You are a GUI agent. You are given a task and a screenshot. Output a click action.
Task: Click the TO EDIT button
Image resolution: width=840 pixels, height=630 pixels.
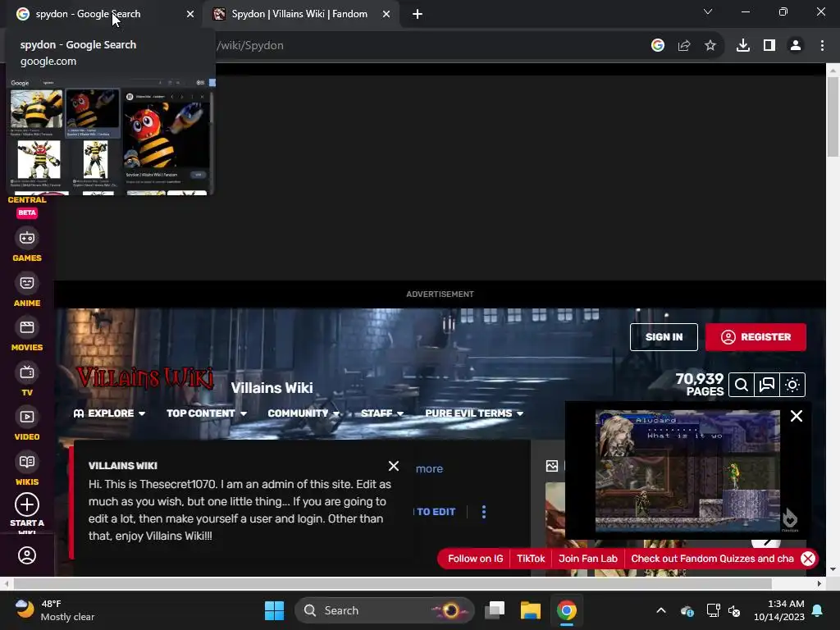(x=436, y=512)
